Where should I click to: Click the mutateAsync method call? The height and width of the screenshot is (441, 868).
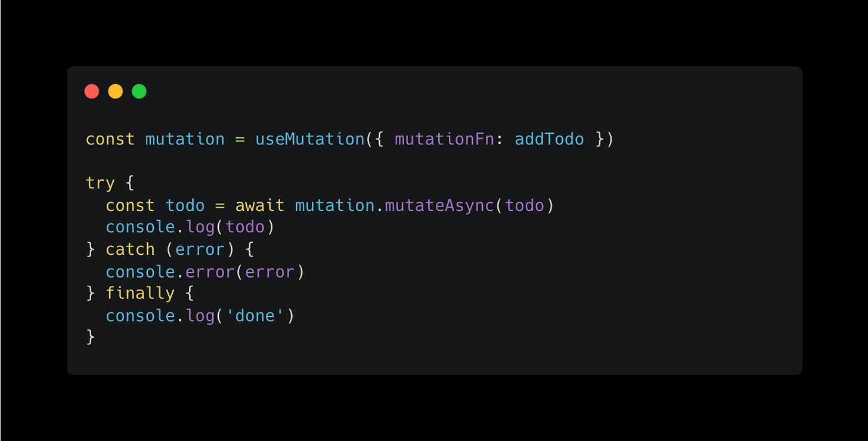(x=440, y=205)
